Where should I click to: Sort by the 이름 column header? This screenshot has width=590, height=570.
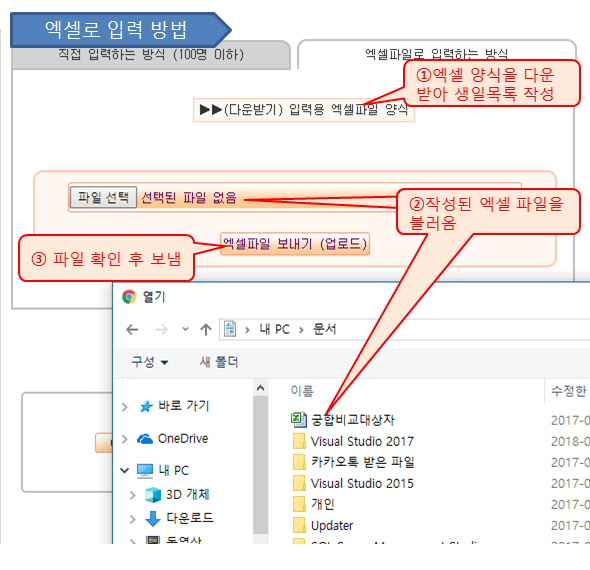302,391
